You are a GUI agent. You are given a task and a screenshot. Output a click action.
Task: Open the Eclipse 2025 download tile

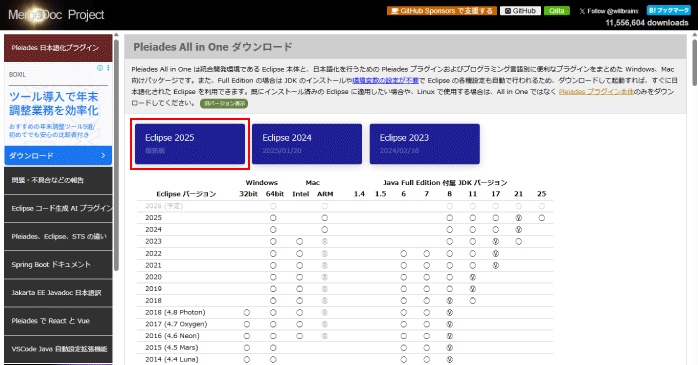click(190, 144)
